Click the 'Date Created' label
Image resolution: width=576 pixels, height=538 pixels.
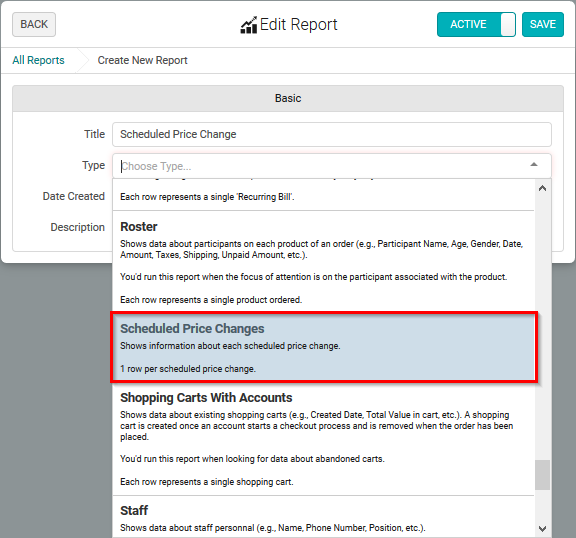pos(73,196)
